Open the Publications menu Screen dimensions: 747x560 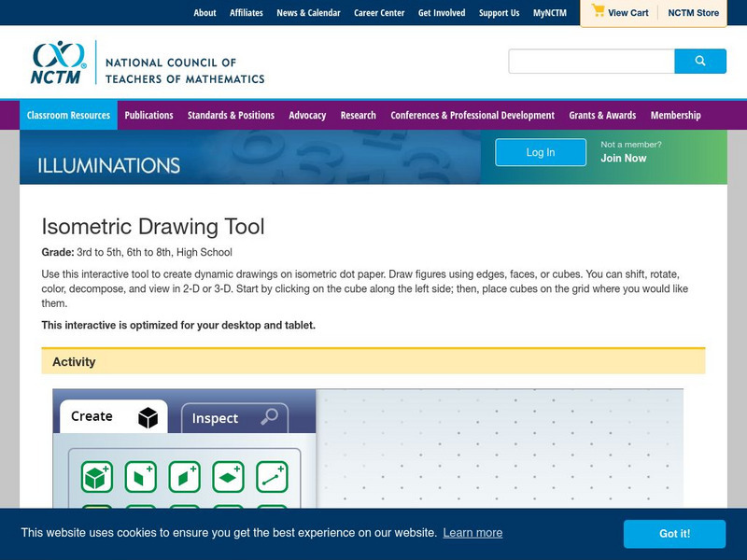148,116
